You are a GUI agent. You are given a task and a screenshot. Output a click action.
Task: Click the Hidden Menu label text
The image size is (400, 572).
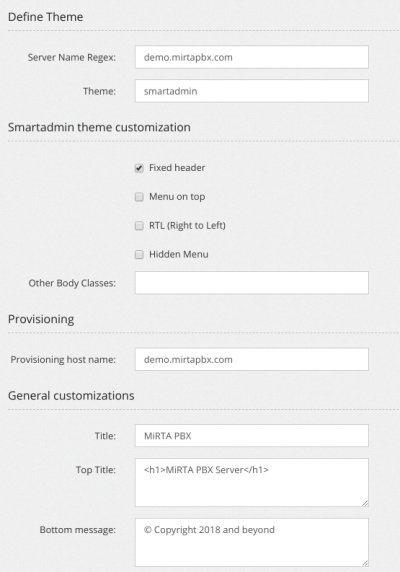pos(179,254)
